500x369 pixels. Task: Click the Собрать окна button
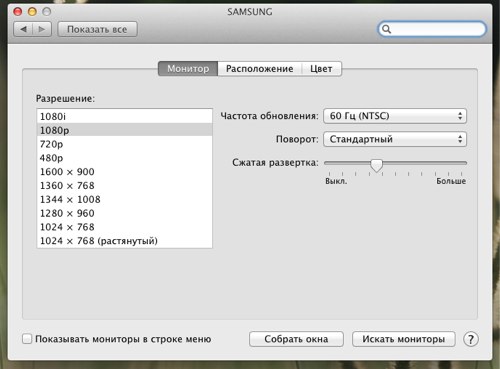[x=296, y=339]
